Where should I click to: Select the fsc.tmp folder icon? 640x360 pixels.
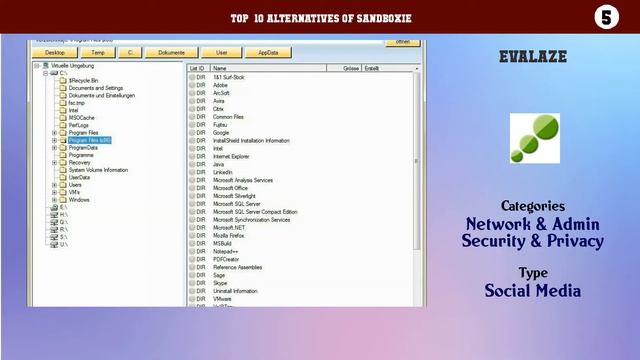coord(63,103)
